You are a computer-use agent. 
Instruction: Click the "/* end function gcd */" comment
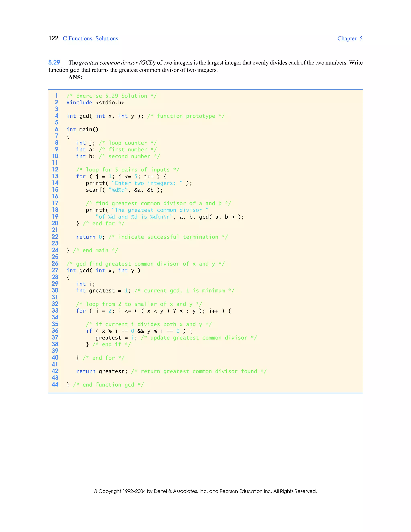(108, 385)
